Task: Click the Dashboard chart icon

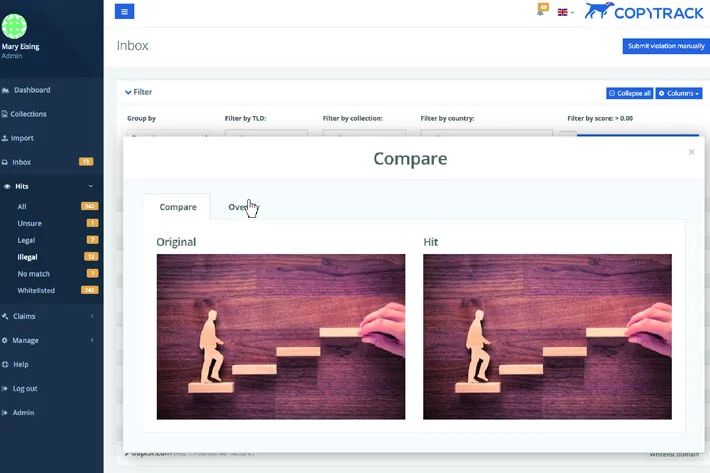Action: pyautogui.click(x=5, y=90)
